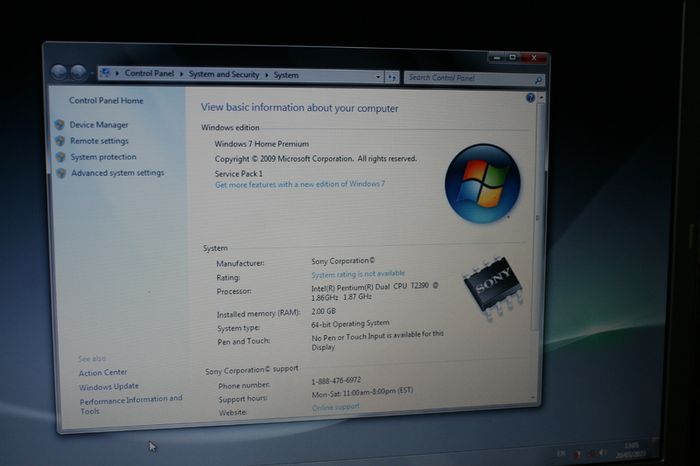The height and width of the screenshot is (466, 700).
Task: Click the Control Panel icon in address bar
Action: [x=106, y=72]
